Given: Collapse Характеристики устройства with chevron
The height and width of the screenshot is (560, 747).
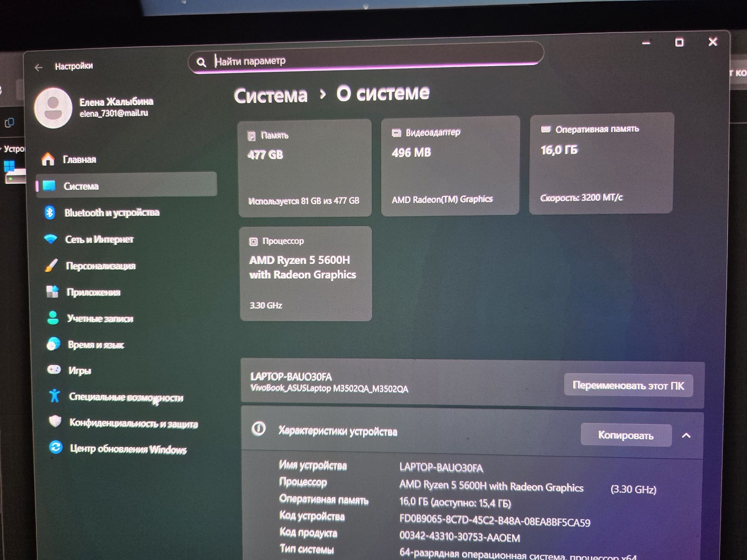Looking at the screenshot, I should pos(686,436).
